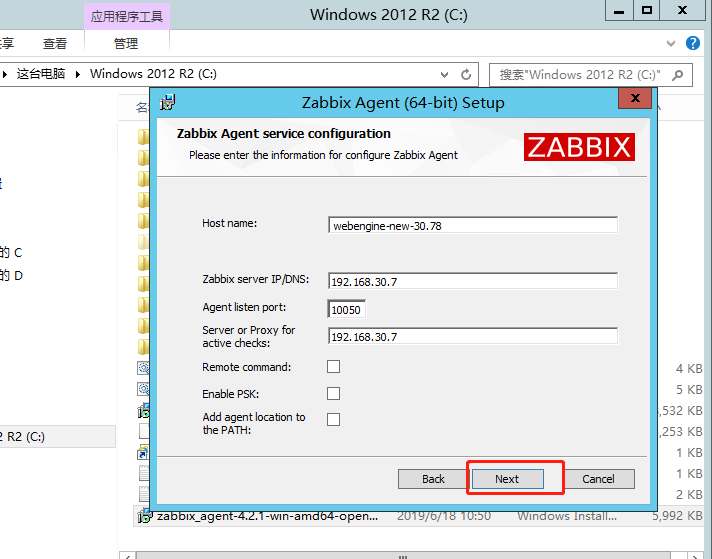Select zabbix_agent-4.2.1-win-amd64 installer file
The image size is (712, 559).
click(x=267, y=516)
